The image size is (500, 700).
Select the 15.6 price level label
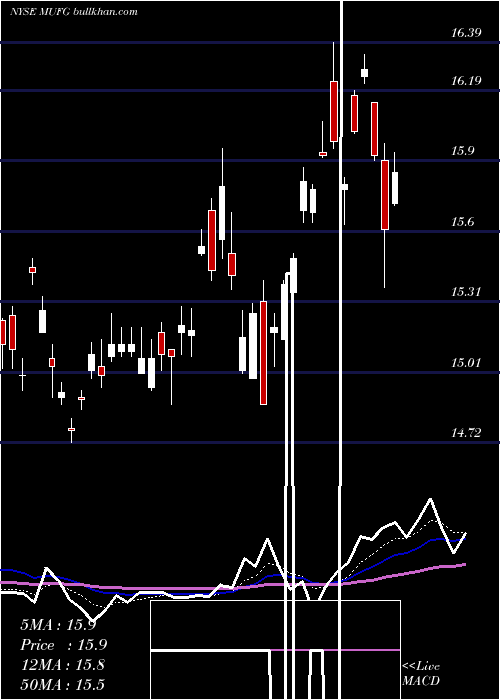(x=462, y=221)
